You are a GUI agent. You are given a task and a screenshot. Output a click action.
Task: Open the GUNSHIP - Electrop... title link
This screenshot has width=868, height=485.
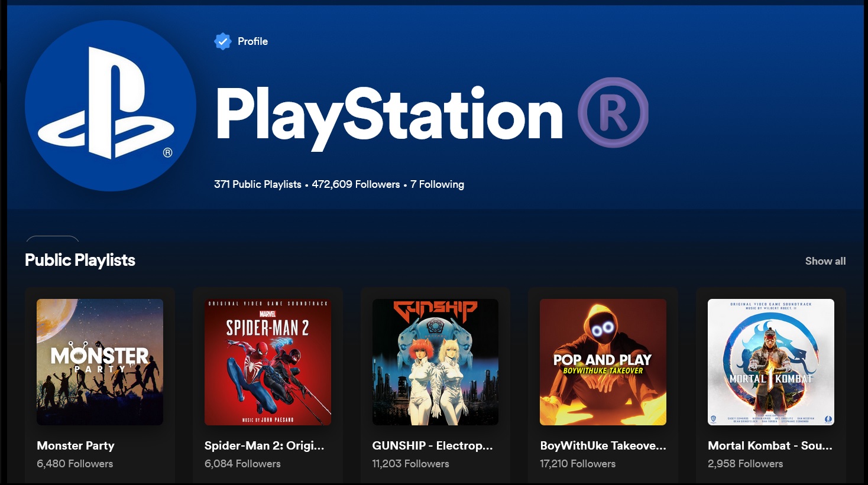(x=432, y=446)
